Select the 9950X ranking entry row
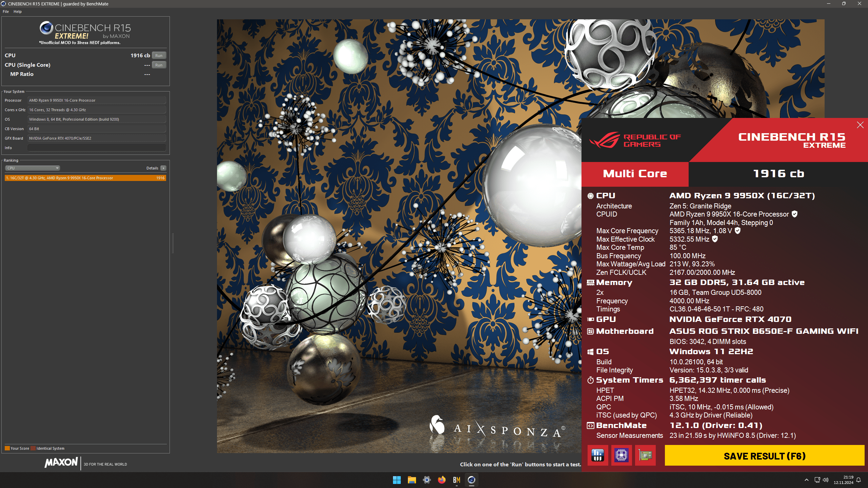The height and width of the screenshot is (488, 868). [x=85, y=178]
